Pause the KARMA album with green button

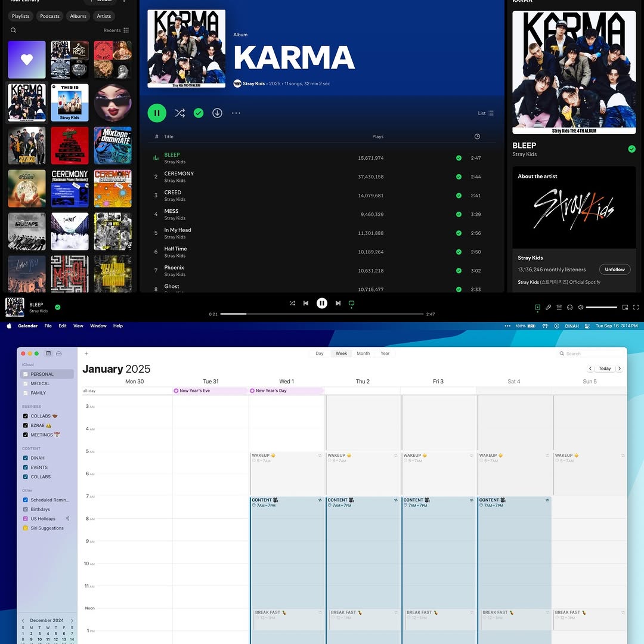pyautogui.click(x=157, y=113)
